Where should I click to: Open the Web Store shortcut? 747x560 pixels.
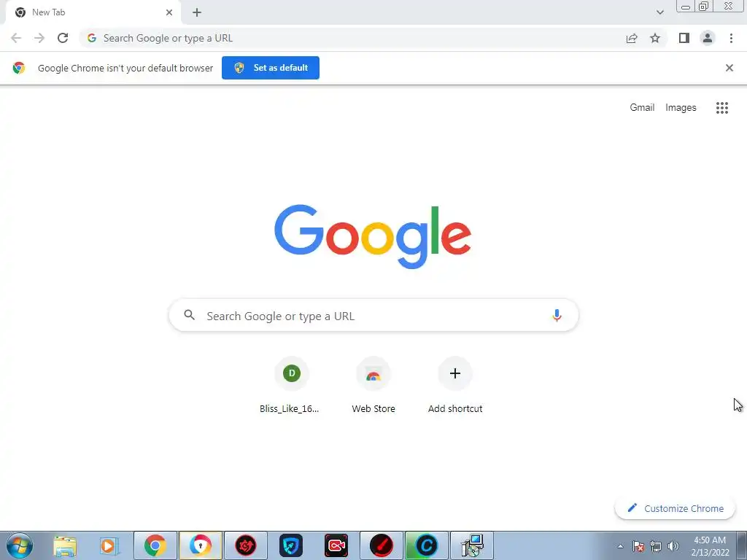tap(373, 386)
